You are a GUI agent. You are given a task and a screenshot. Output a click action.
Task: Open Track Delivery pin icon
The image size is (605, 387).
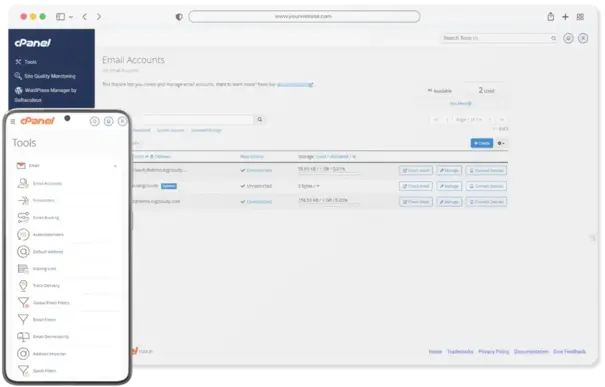tap(23, 286)
